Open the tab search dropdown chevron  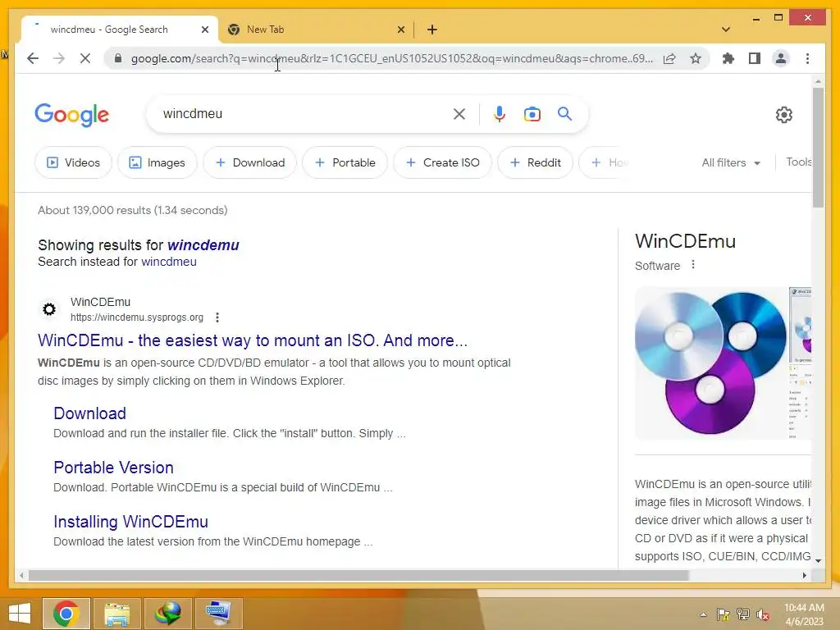pyautogui.click(x=726, y=30)
